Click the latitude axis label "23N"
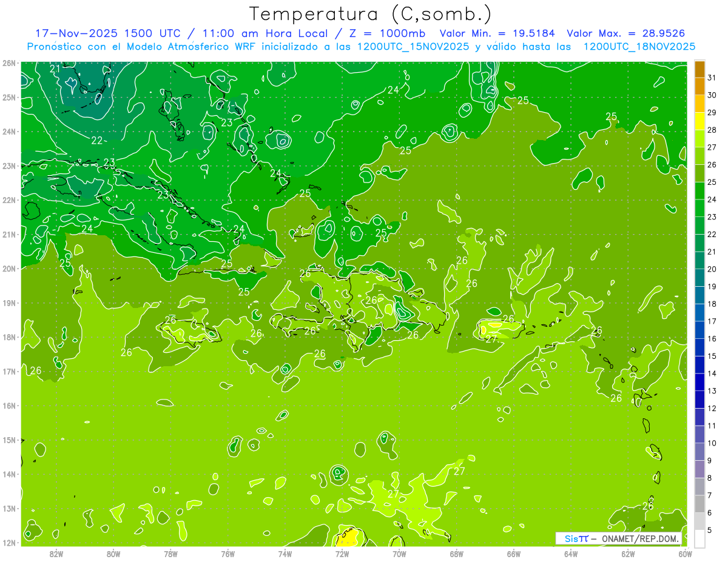Viewport: 728px width, 562px height. point(9,166)
